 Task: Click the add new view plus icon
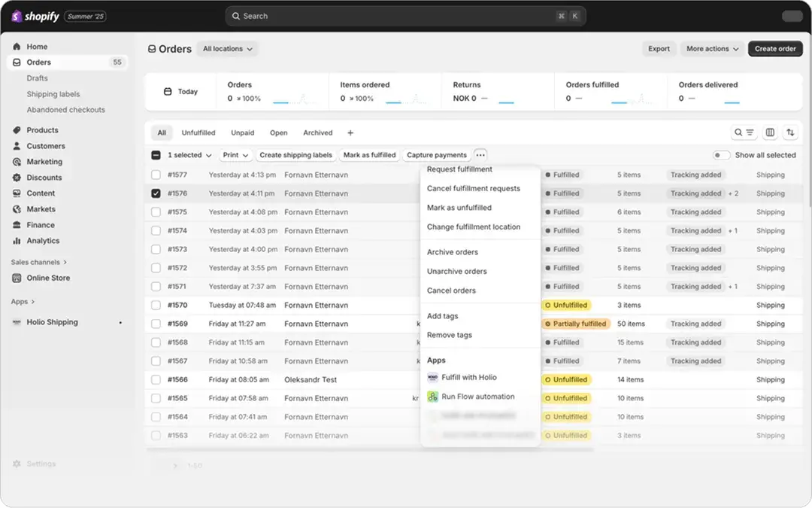(x=350, y=133)
